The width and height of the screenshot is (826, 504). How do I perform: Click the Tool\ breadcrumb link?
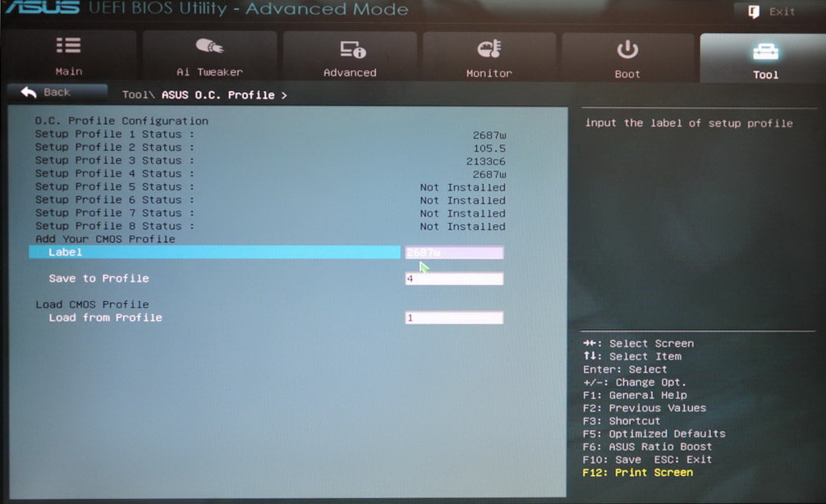(138, 94)
